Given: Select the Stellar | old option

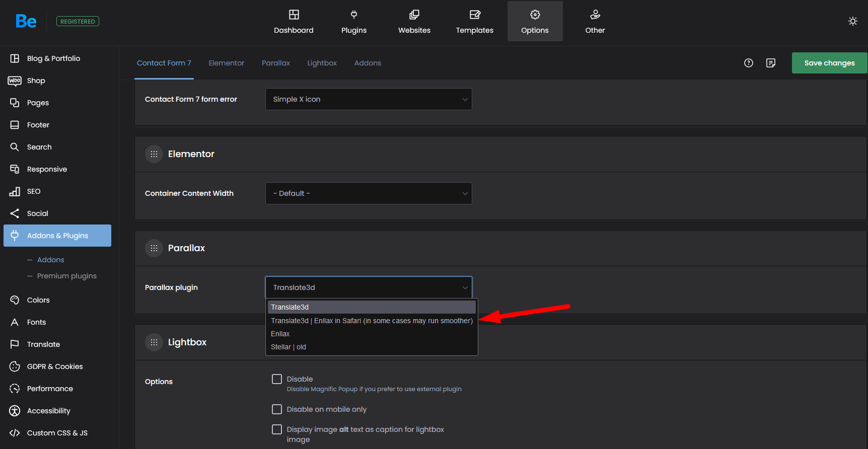Looking at the screenshot, I should 372,347.
